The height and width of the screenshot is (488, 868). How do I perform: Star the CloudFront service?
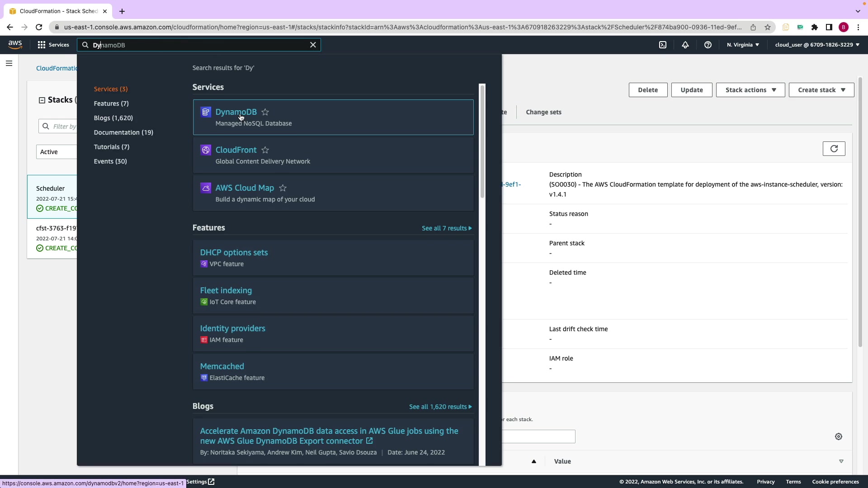265,150
